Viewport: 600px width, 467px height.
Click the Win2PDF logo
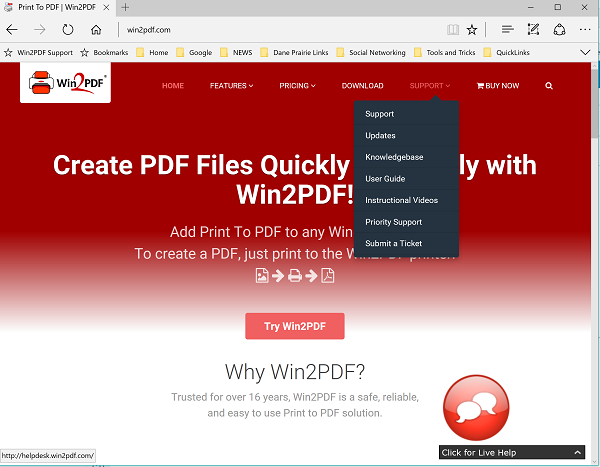click(x=65, y=83)
